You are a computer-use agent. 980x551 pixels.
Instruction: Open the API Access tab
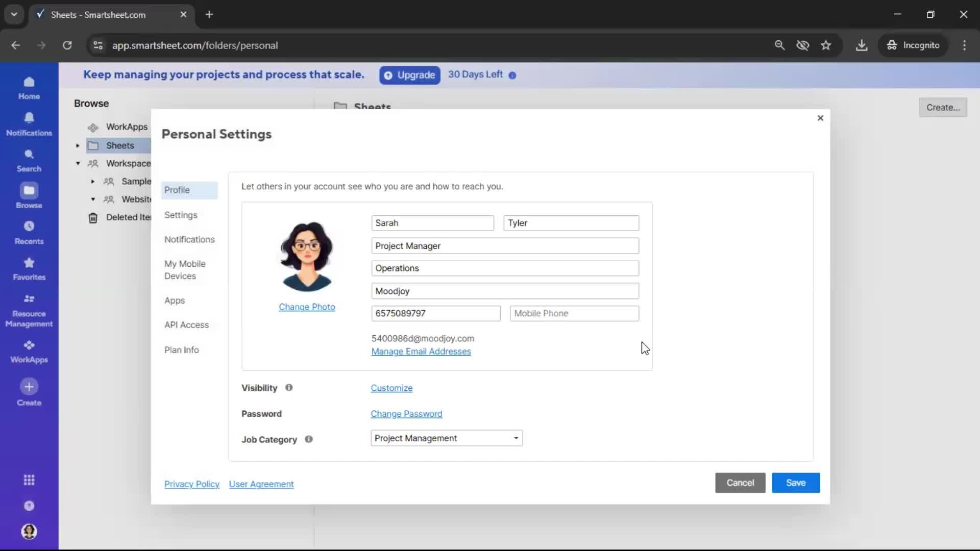click(x=186, y=325)
